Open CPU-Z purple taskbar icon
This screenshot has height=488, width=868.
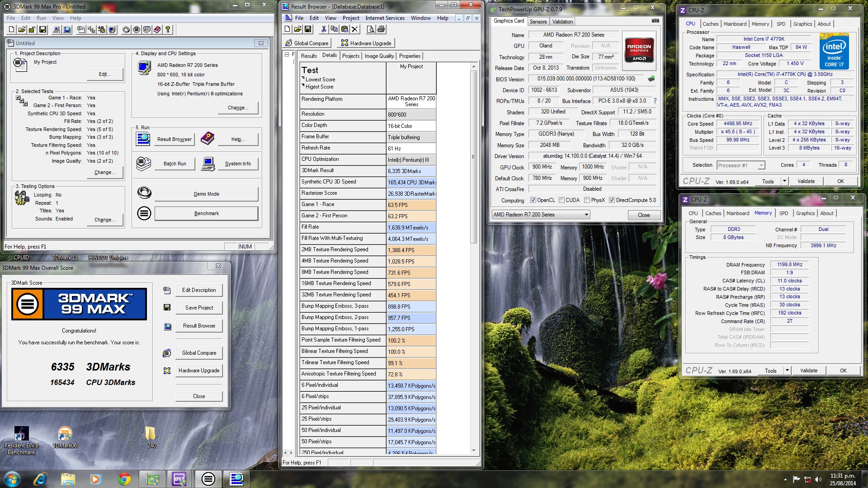tap(179, 479)
